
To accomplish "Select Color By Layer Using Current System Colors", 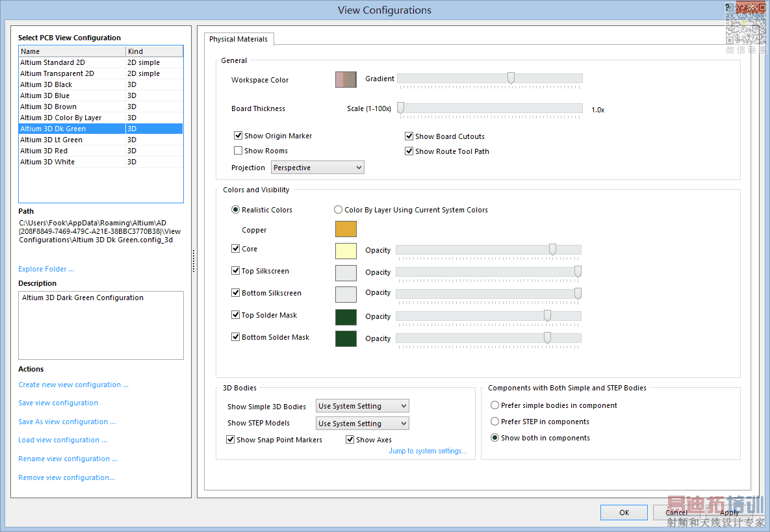I will 338,210.
